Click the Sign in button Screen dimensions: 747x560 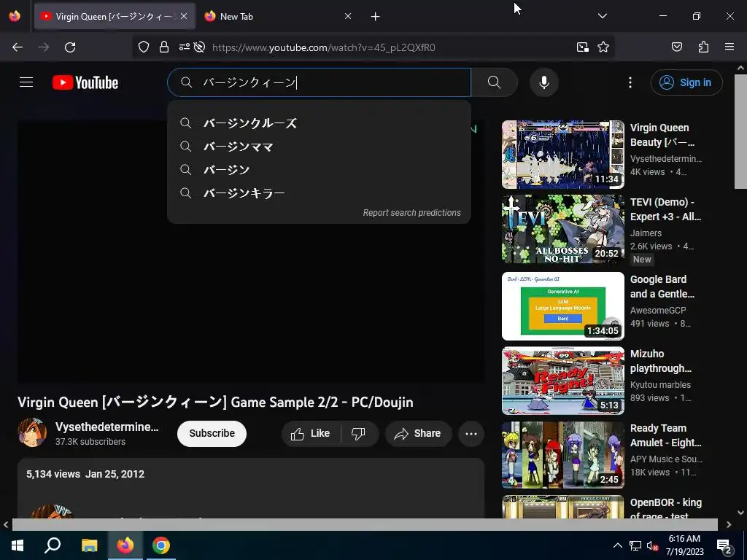click(x=686, y=82)
